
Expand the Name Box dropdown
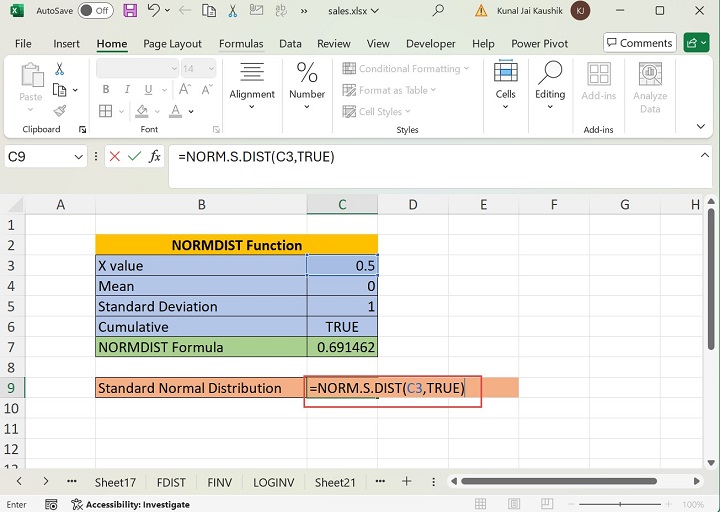tap(79, 157)
